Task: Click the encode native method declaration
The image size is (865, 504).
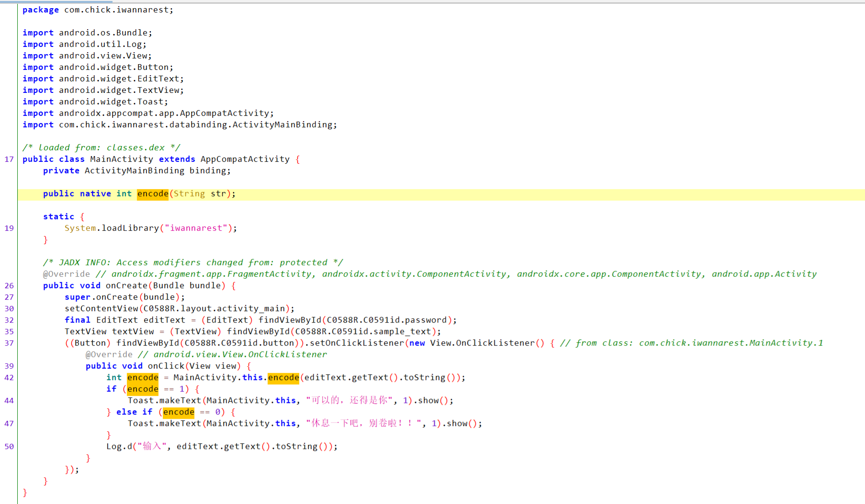Action: (152, 194)
